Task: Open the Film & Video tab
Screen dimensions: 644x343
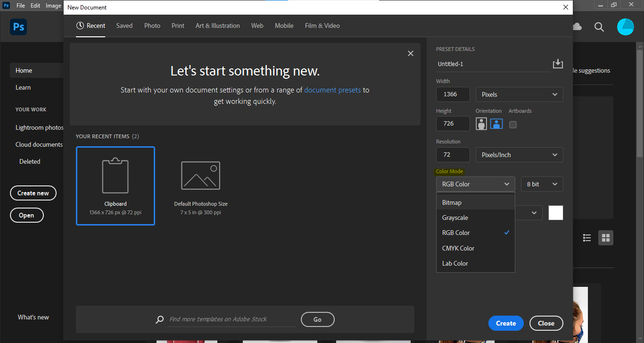Action: click(x=322, y=25)
